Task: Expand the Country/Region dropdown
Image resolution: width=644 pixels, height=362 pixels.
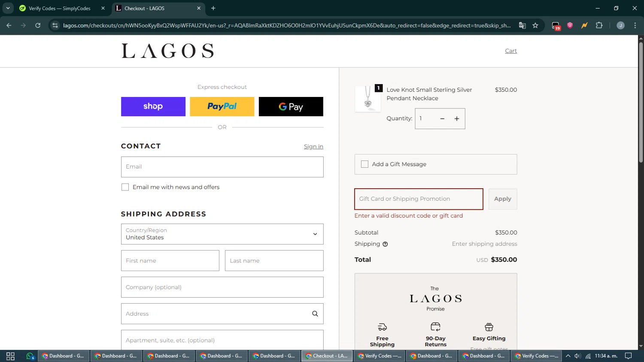Action: coord(222,234)
